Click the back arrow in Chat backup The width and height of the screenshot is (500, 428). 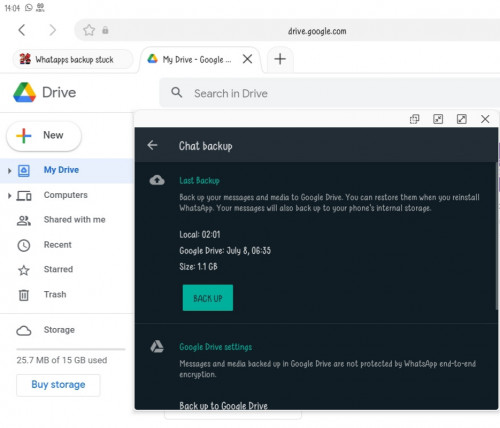click(152, 145)
